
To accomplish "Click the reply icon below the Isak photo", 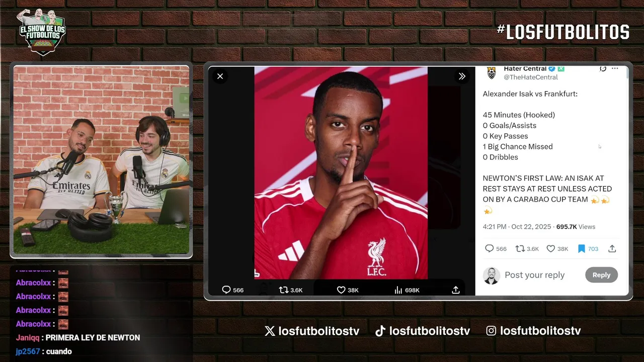I will pyautogui.click(x=226, y=290).
